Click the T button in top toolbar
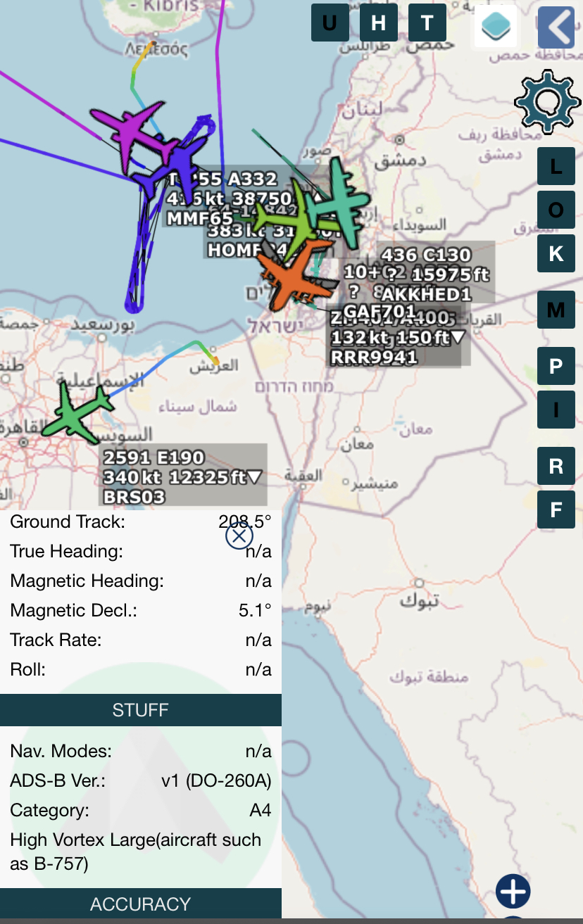 (x=427, y=23)
